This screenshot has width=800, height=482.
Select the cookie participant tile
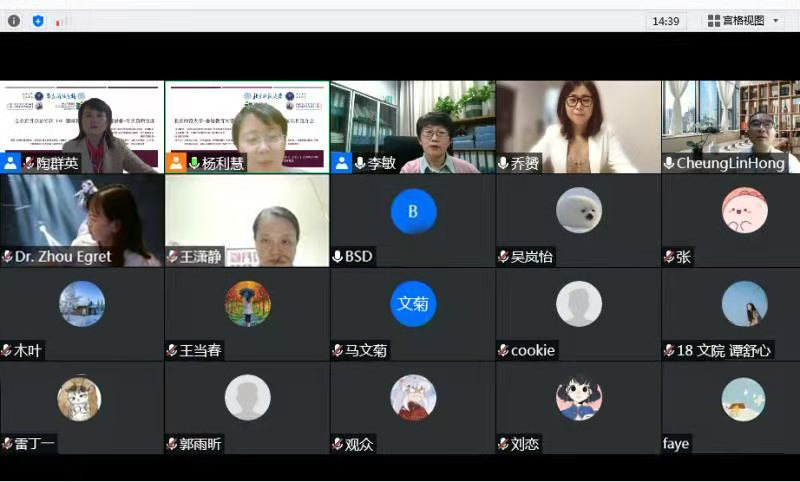coord(578,315)
